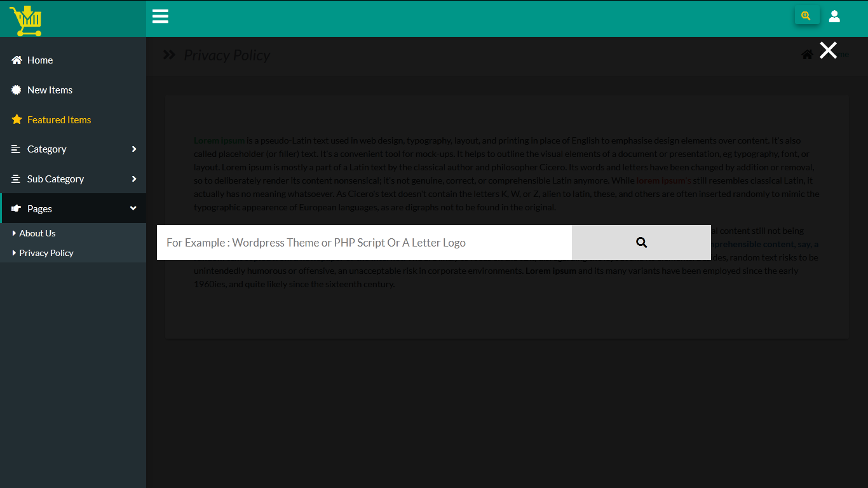Click the Privacy Policy page heading
The height and width of the screenshot is (488, 868).
(227, 55)
